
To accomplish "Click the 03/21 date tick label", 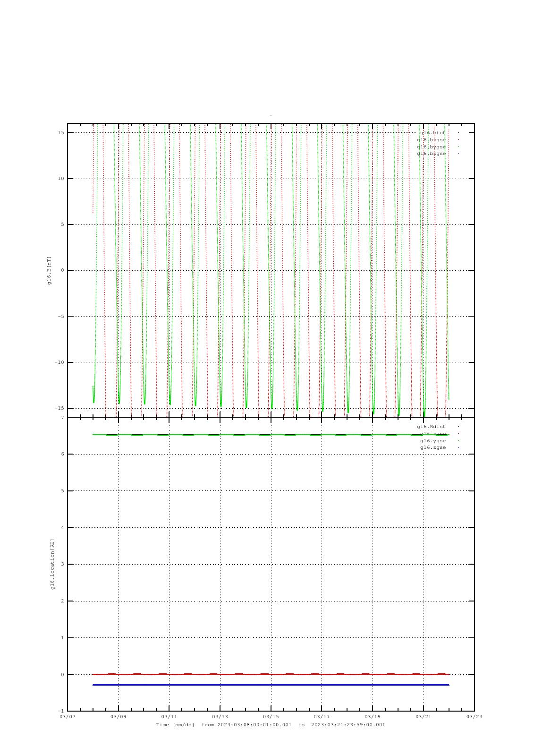I will click(x=424, y=717).
